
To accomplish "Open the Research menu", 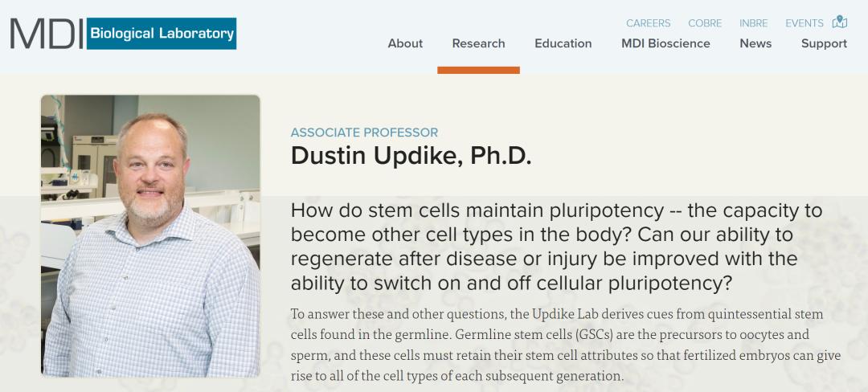I will pyautogui.click(x=478, y=43).
